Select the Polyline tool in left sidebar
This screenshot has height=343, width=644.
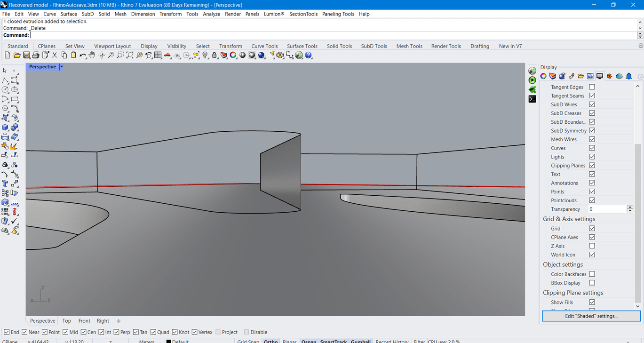tap(5, 80)
